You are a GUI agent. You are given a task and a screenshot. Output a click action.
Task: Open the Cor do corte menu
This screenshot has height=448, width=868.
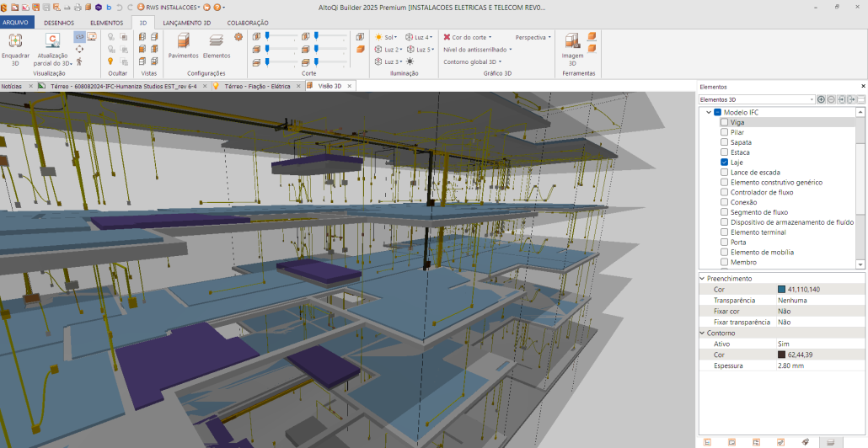pos(468,37)
